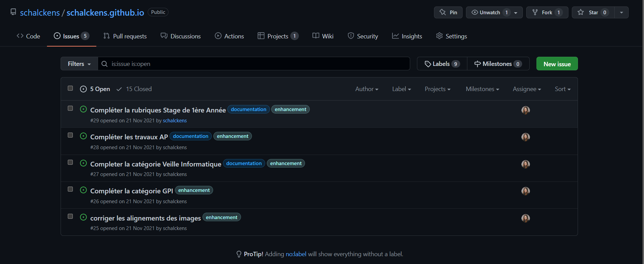
Task: Click the New issue button
Action: point(557,64)
